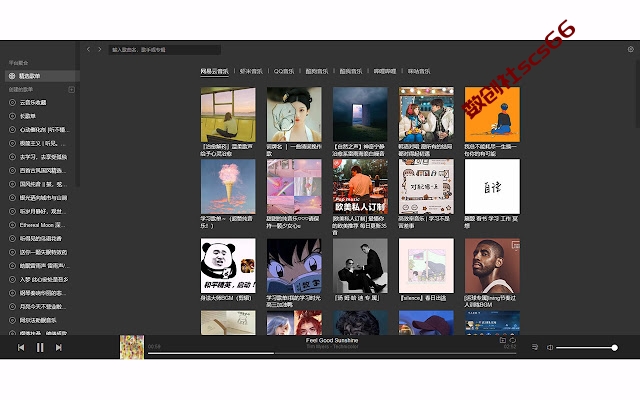Change the loop playback mode
640x400 pixels.
click(513, 340)
